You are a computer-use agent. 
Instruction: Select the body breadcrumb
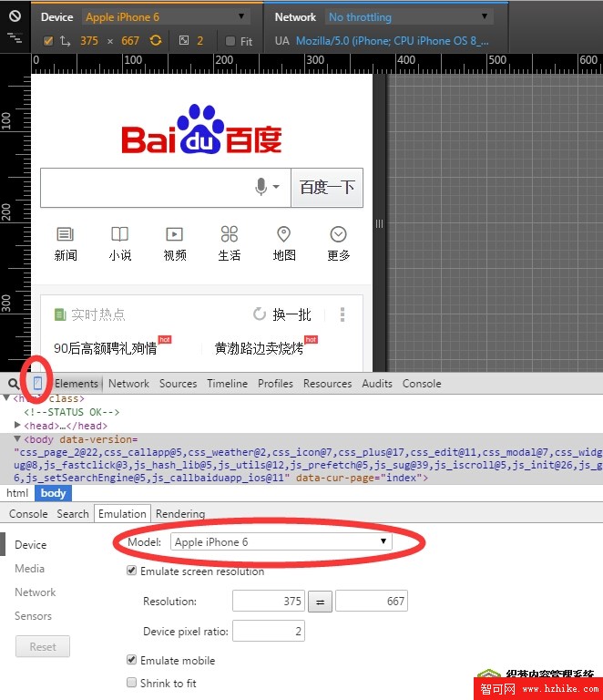53,493
